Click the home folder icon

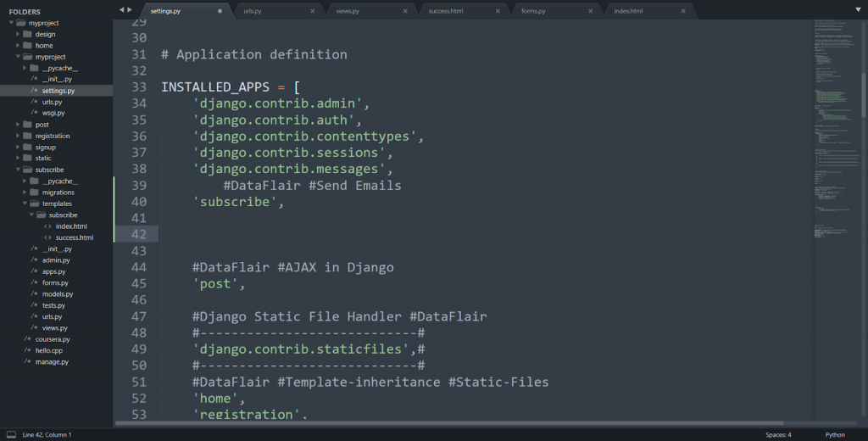pos(27,46)
